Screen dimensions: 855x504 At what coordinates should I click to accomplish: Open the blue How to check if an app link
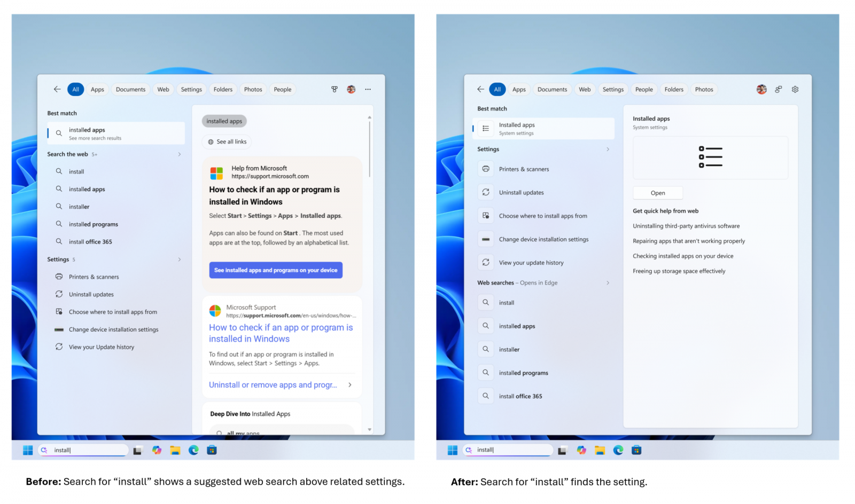click(281, 333)
